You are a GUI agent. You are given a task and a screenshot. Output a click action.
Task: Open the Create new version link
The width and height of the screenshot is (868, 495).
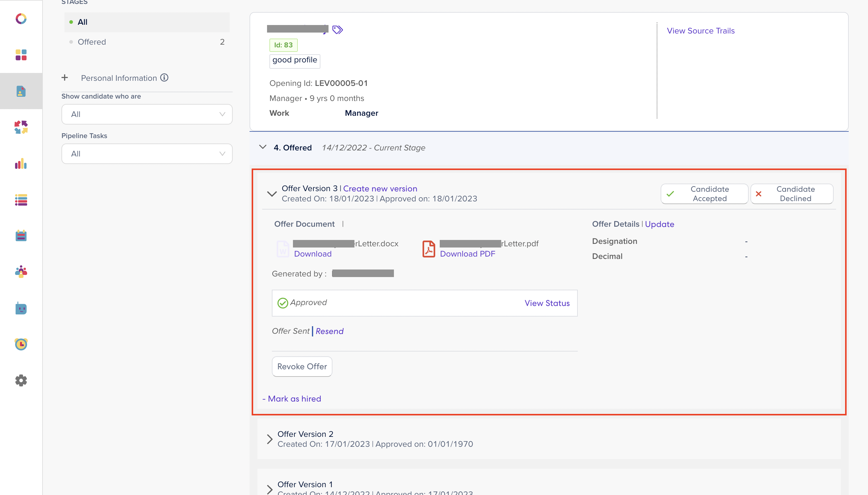(x=380, y=189)
